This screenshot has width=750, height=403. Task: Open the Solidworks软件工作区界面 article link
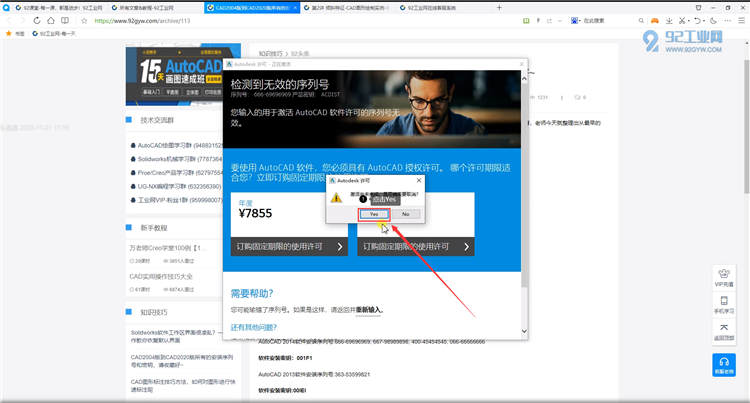(176, 336)
